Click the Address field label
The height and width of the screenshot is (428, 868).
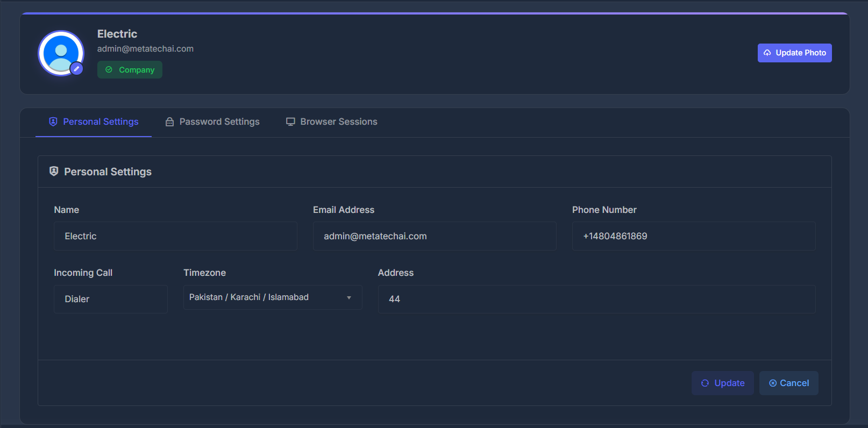396,273
